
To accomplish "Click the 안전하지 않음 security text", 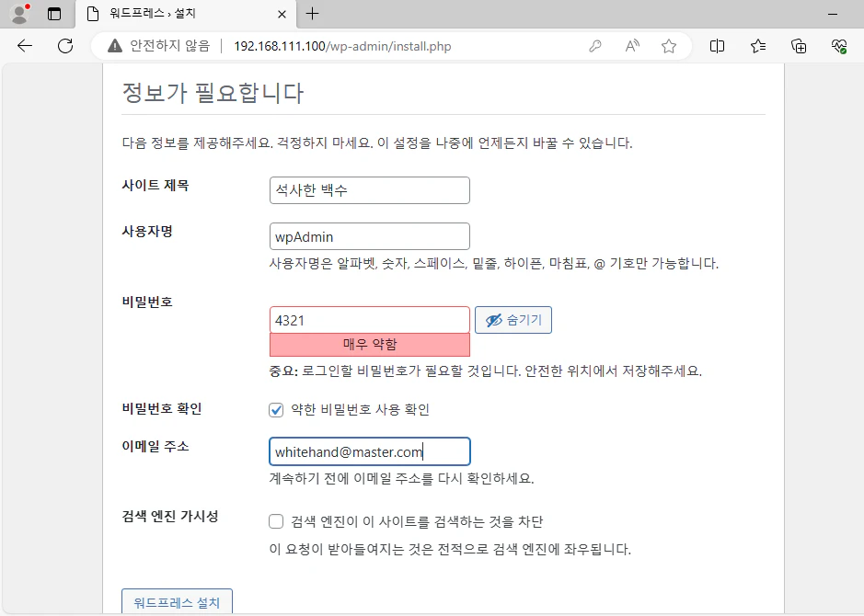I will (169, 46).
